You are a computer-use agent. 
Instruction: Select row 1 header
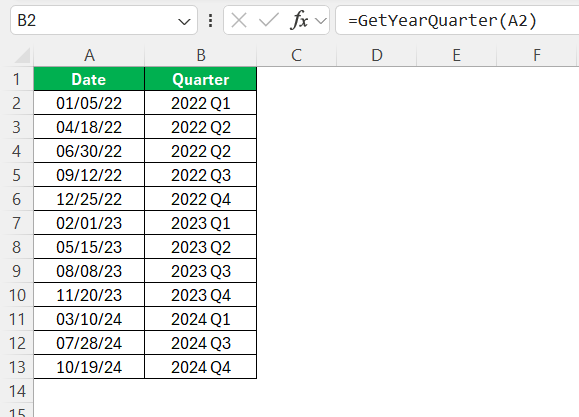[17, 79]
